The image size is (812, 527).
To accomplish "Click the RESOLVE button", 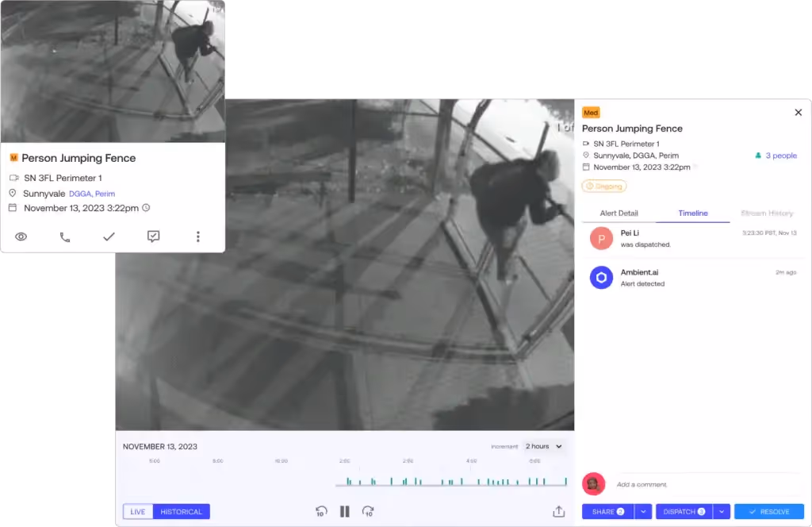I will (769, 511).
